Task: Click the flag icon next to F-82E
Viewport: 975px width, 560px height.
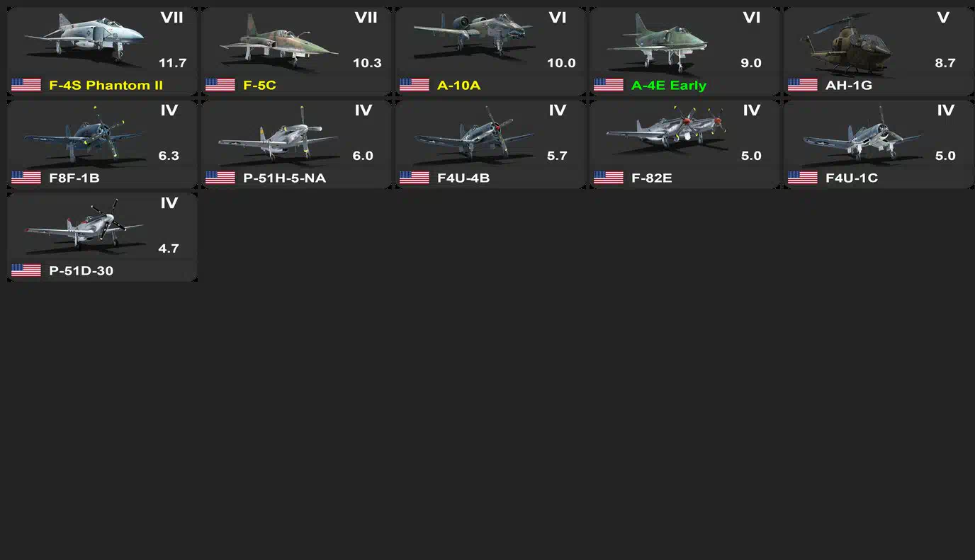Action: click(x=609, y=178)
